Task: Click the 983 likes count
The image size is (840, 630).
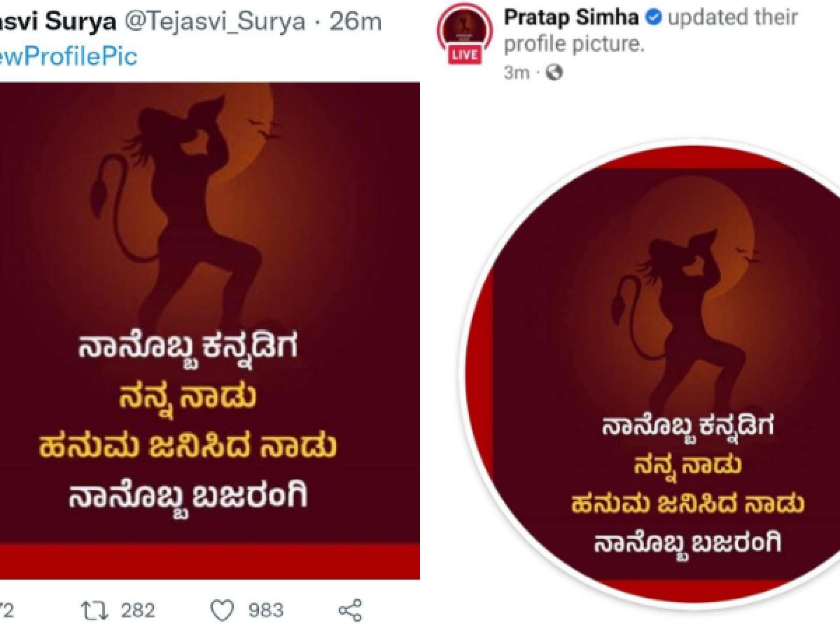Action: [266, 610]
